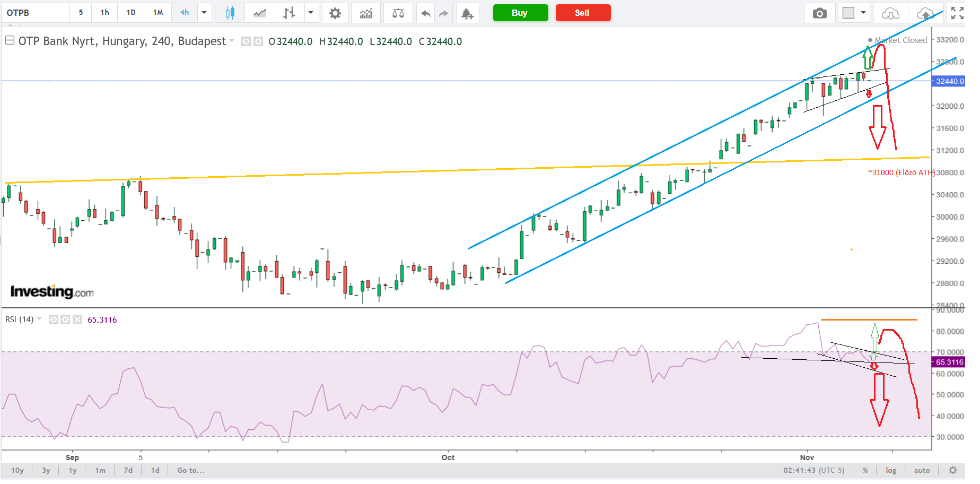Toggle logarithmic scale with log button
This screenshot has width=980, height=484.
click(891, 470)
